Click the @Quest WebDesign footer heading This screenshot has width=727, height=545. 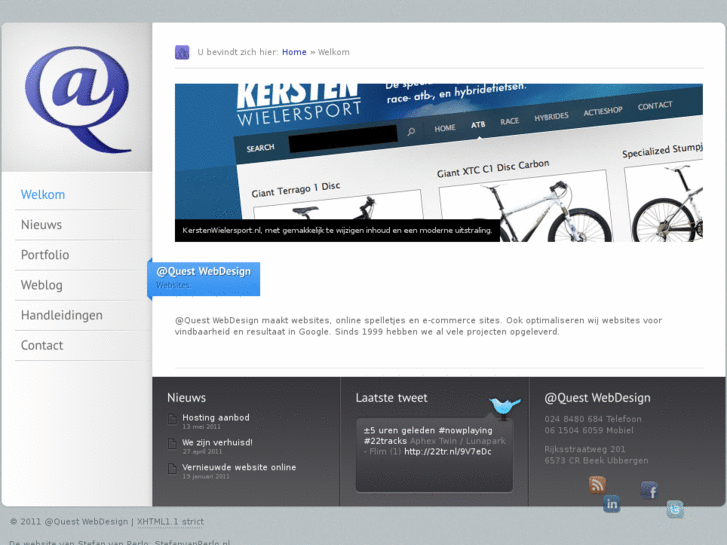[x=597, y=398]
